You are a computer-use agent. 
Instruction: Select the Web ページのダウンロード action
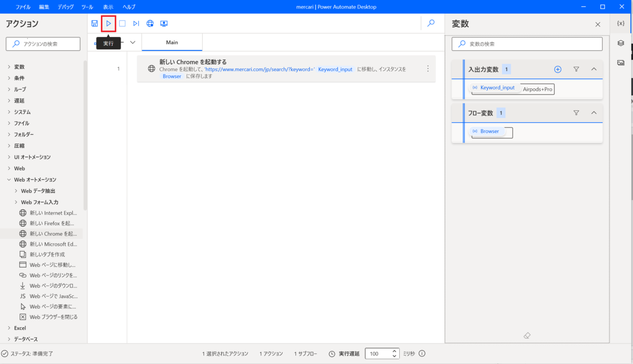tap(47, 285)
